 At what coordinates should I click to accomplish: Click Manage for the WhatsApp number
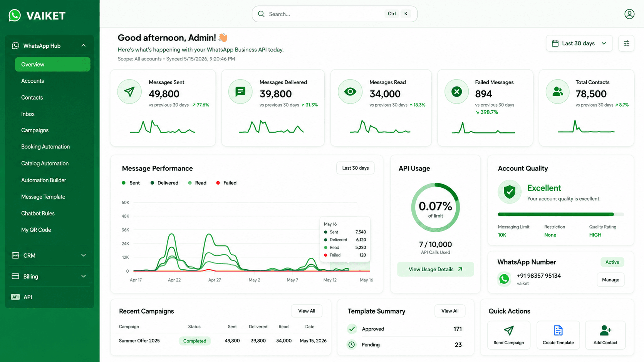[610, 280]
